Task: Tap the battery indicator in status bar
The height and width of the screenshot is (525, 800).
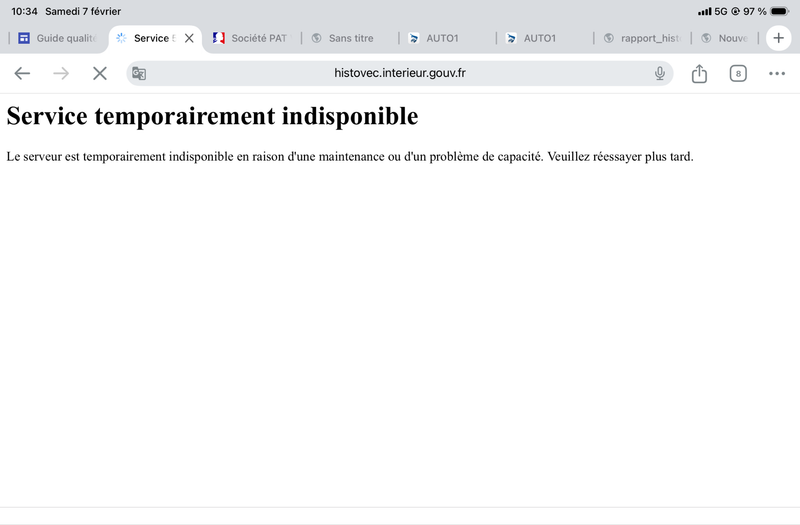Action: (780, 11)
